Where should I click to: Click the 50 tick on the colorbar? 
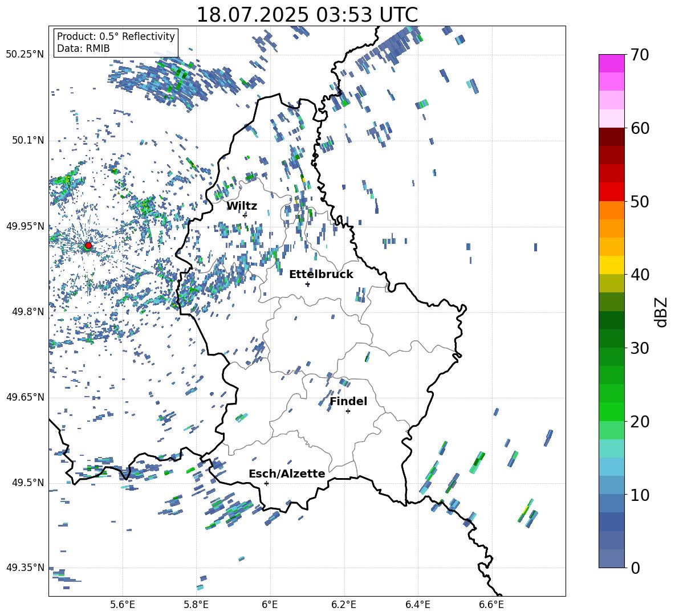coord(640,201)
